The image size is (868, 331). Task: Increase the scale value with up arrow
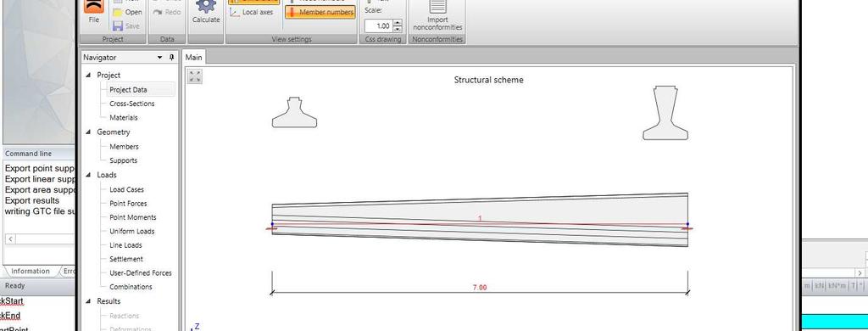(398, 23)
